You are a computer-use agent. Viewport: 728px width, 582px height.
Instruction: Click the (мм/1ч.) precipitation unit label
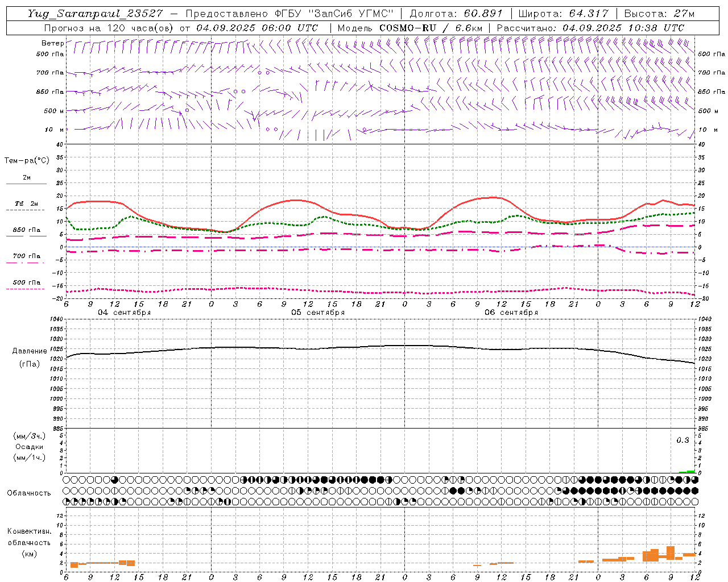point(30,458)
